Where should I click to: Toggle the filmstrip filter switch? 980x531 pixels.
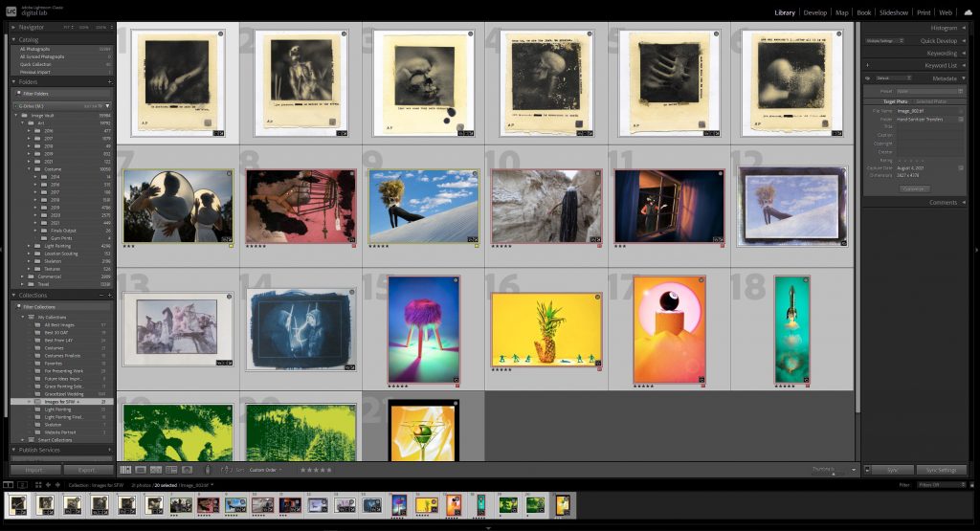(971, 485)
